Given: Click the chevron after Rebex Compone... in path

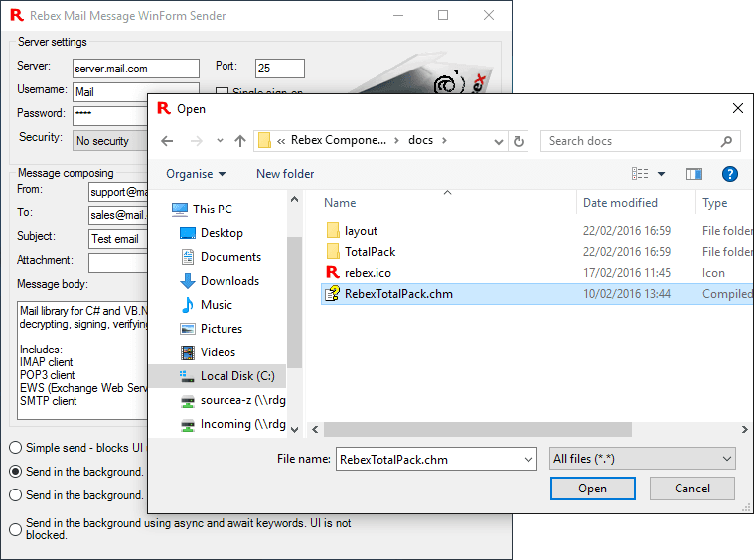Looking at the screenshot, I should [x=396, y=140].
